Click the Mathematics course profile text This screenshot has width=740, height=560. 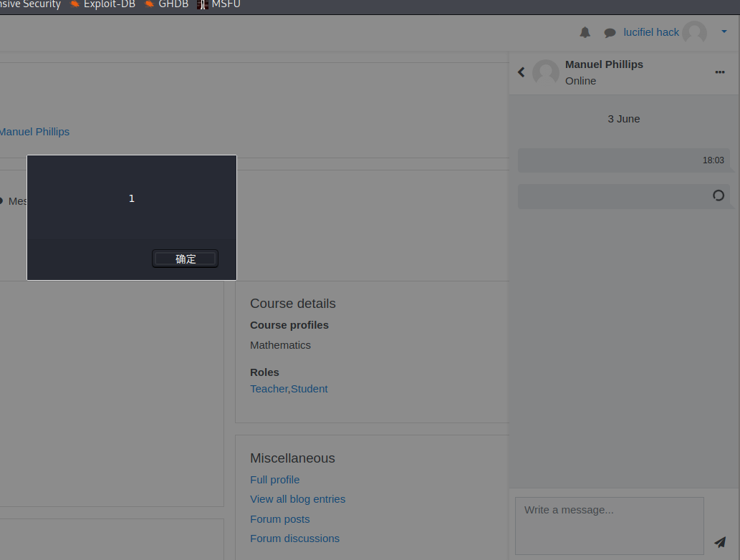tap(280, 345)
